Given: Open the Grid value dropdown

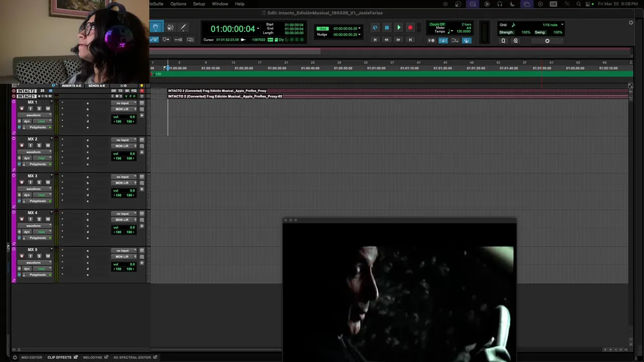Looking at the screenshot, I should pyautogui.click(x=359, y=29).
